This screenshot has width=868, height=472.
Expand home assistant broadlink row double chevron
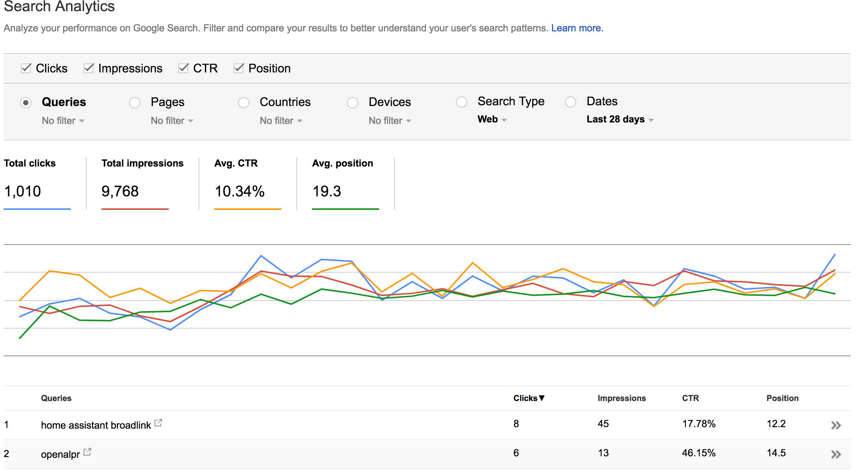pos(836,425)
